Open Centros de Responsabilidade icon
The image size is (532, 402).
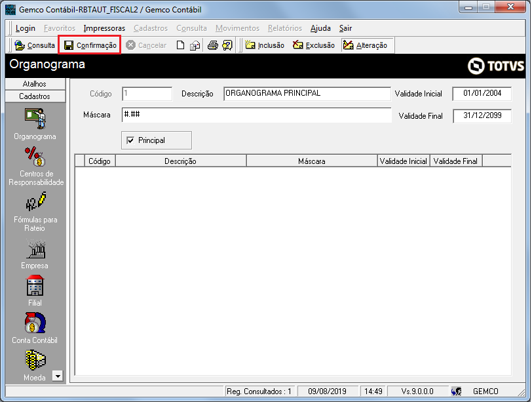coord(35,157)
